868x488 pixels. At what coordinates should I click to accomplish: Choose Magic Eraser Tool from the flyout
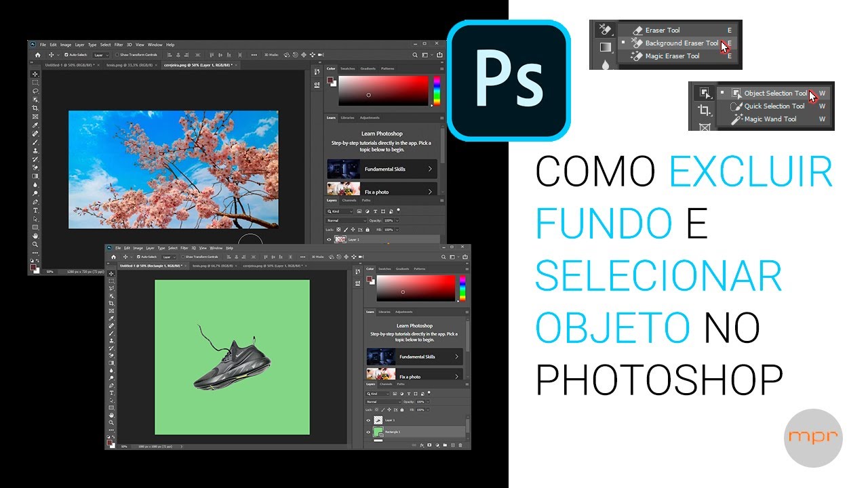[678, 56]
